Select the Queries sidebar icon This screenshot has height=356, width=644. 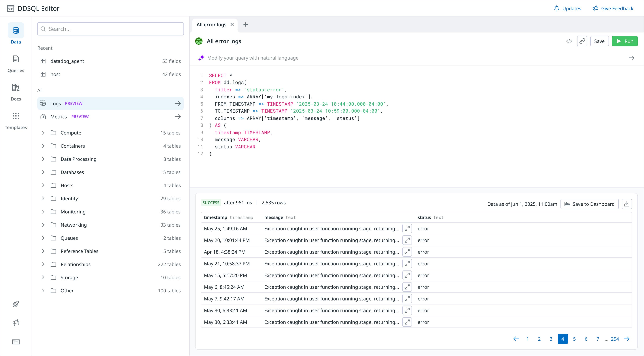(x=16, y=63)
